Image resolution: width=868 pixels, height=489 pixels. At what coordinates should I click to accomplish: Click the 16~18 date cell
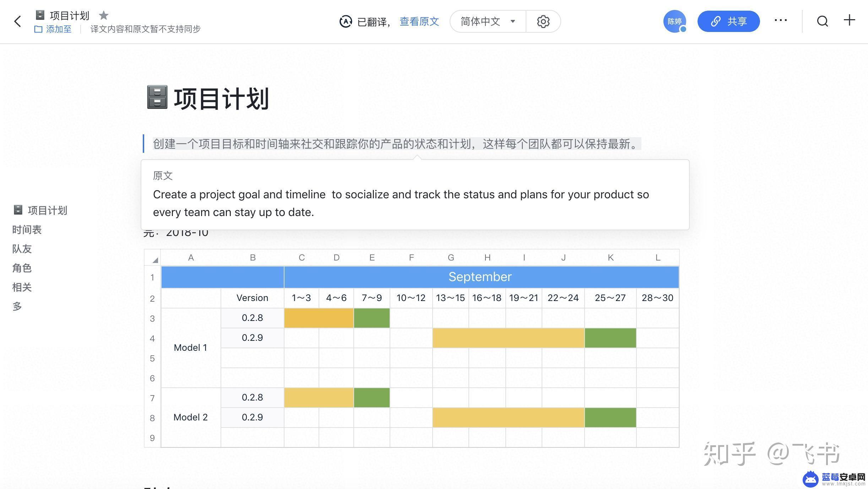tap(487, 298)
